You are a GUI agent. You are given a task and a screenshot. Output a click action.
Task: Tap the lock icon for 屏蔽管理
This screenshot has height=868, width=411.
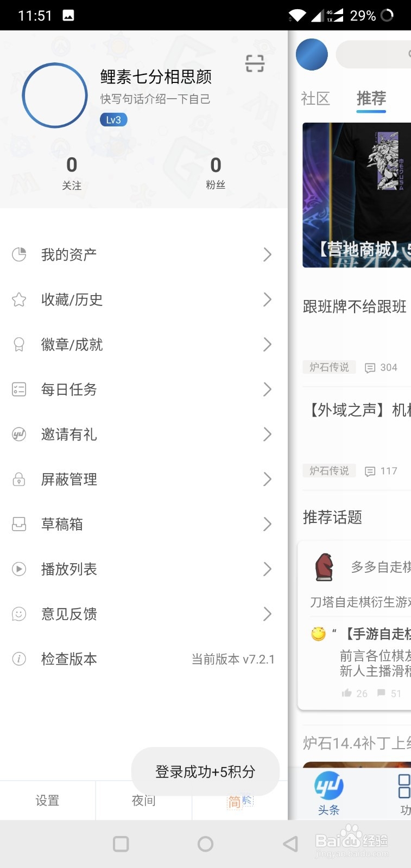pos(19,479)
